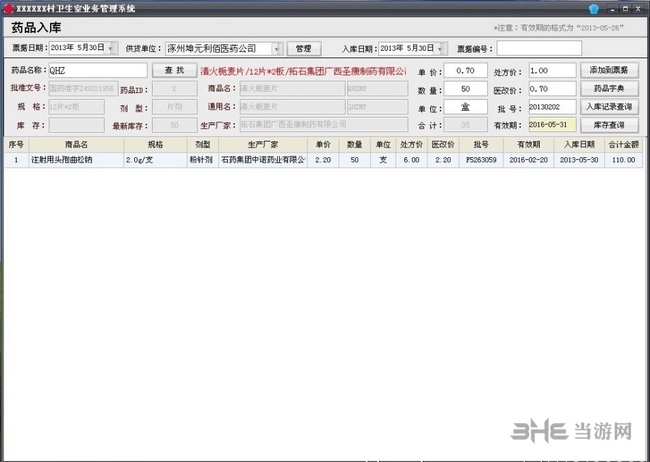Open 药品字典 drug dictionary button
This screenshot has width=650, height=462.
click(x=609, y=88)
